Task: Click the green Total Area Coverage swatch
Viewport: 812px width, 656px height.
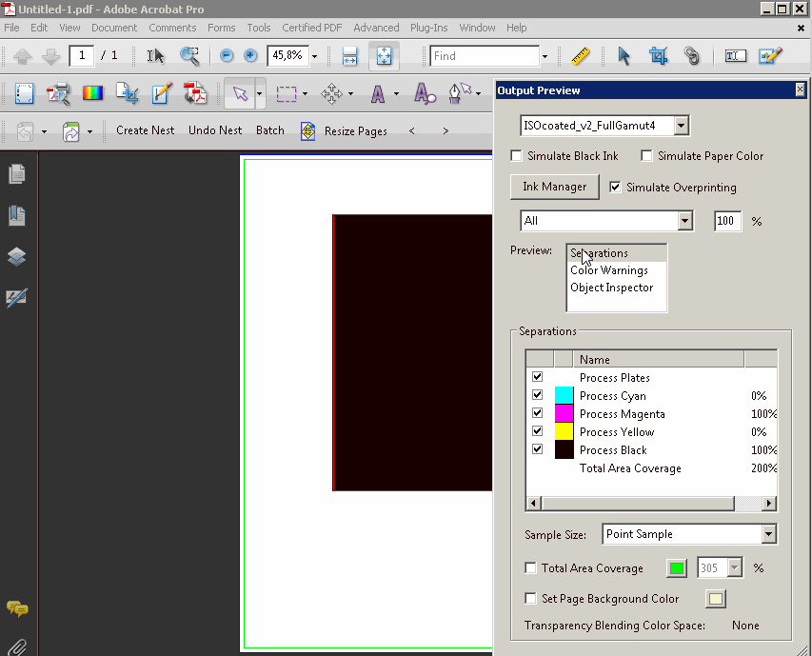Action: tap(676, 568)
